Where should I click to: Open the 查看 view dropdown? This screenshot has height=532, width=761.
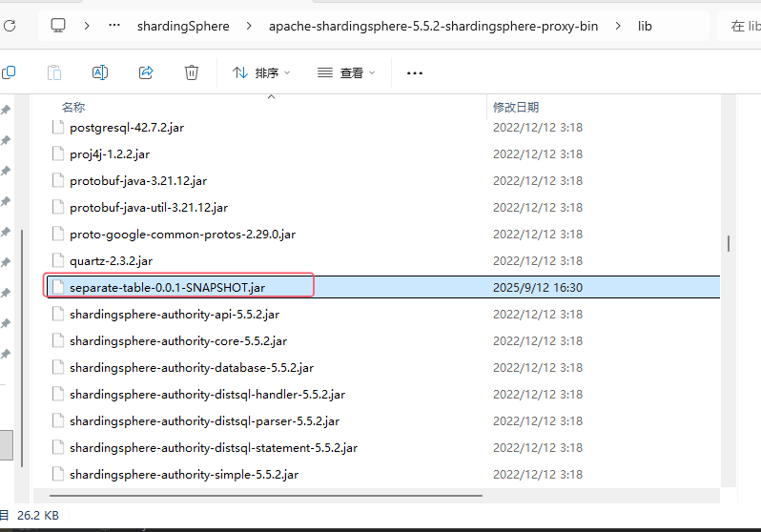tap(346, 72)
